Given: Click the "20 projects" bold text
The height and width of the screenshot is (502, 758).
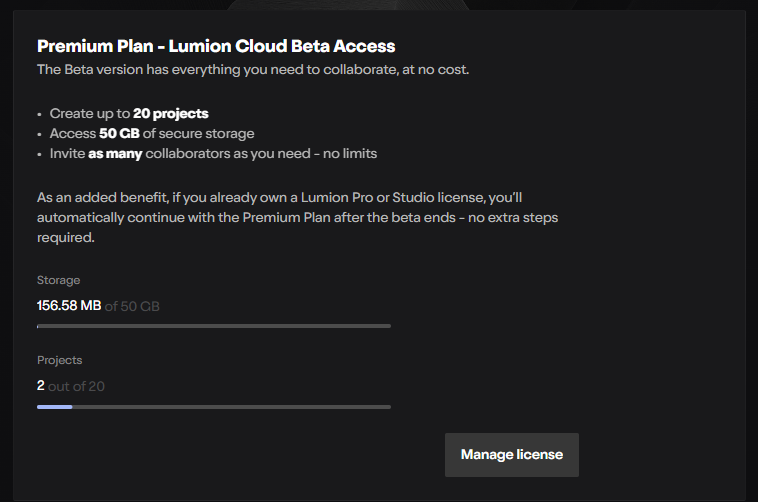Looking at the screenshot, I should click(x=170, y=113).
